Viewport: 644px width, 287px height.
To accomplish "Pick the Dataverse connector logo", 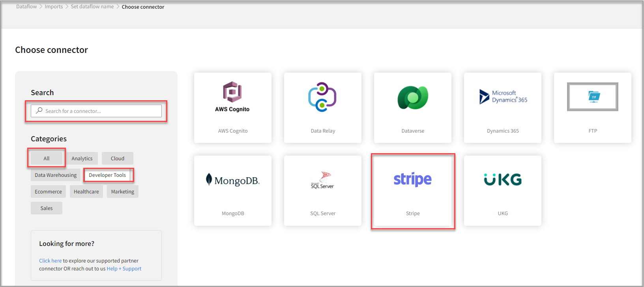I will click(413, 98).
